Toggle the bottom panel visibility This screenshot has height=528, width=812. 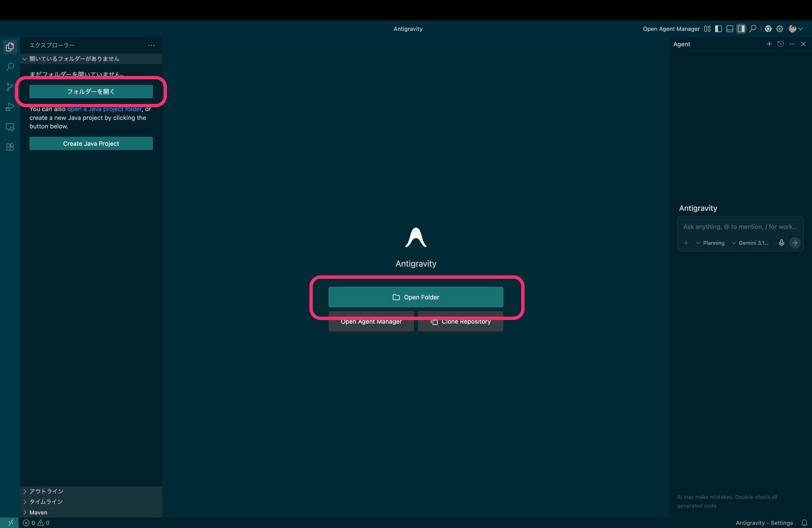click(730, 29)
